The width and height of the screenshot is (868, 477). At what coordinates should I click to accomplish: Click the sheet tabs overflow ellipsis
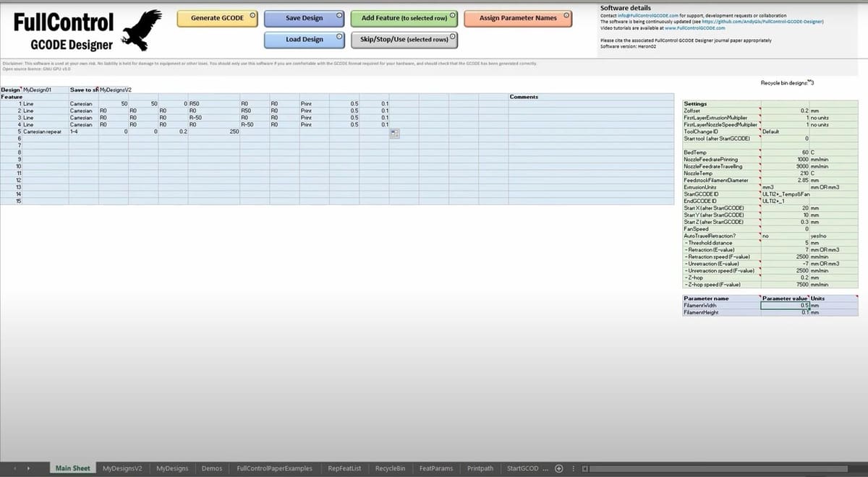click(x=546, y=469)
